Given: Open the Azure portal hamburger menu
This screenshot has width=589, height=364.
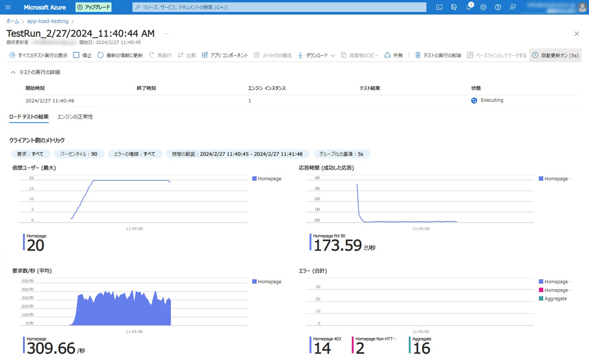Looking at the screenshot, I should 8,7.
